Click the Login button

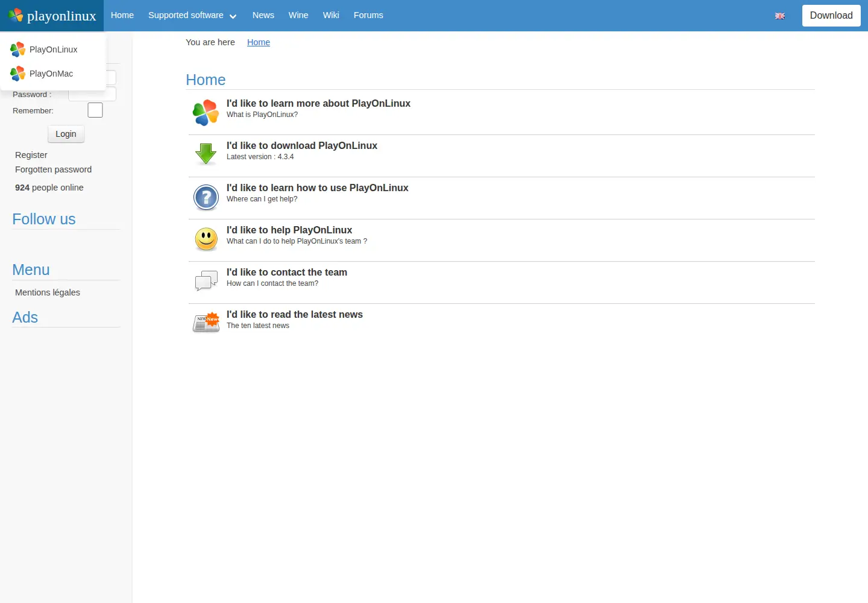[x=66, y=134]
